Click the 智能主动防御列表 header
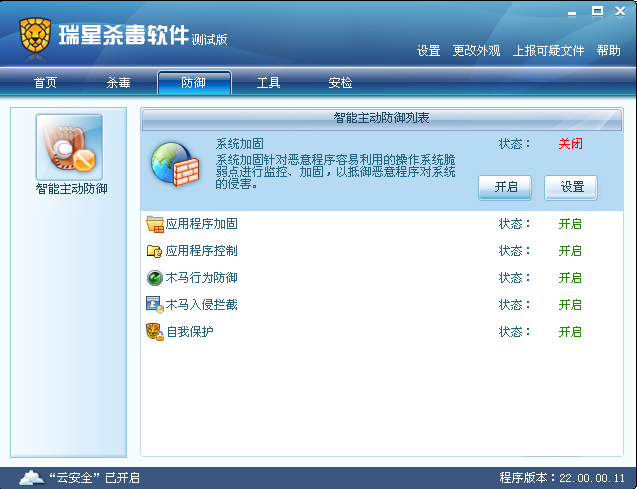This screenshot has height=489, width=637. pyautogui.click(x=381, y=118)
